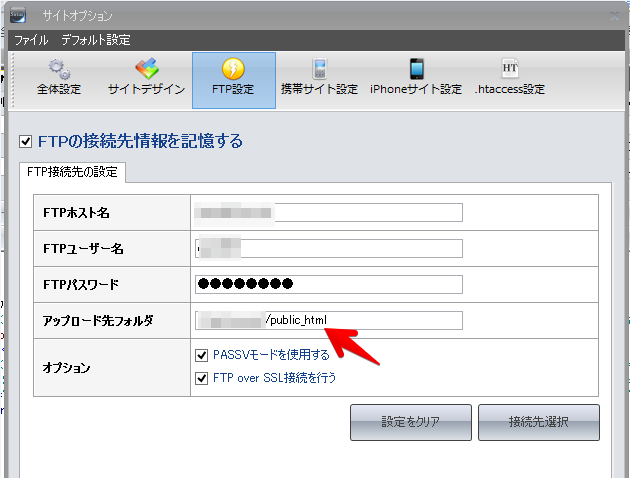Toggle PASSVモードを使用する checkbox
The height and width of the screenshot is (478, 630).
(x=201, y=355)
